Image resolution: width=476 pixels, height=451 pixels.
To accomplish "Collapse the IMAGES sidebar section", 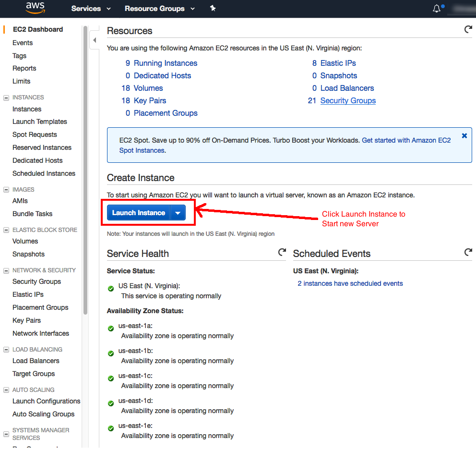I will pyautogui.click(x=6, y=190).
